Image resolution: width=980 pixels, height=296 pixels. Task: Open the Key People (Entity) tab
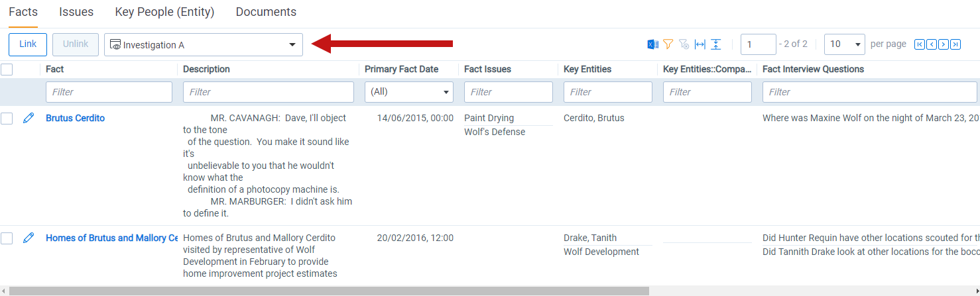164,12
